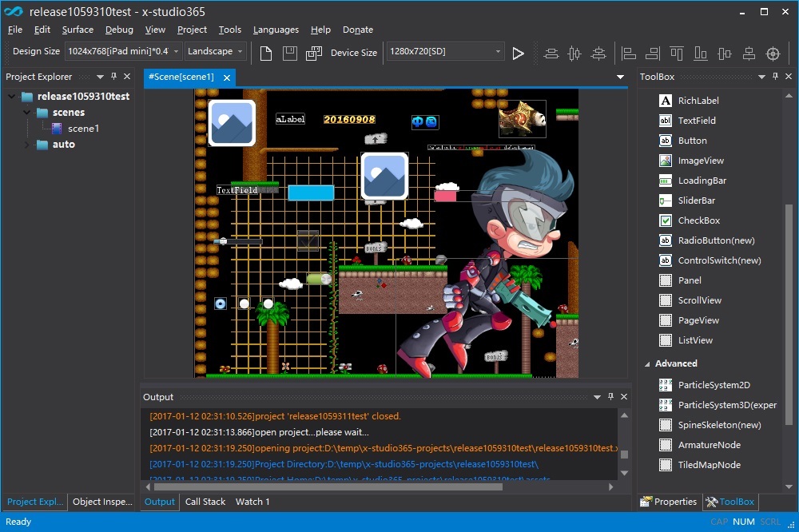The height and width of the screenshot is (532, 799).
Task: Collapse the Advanced toolbox section
Action: (647, 363)
